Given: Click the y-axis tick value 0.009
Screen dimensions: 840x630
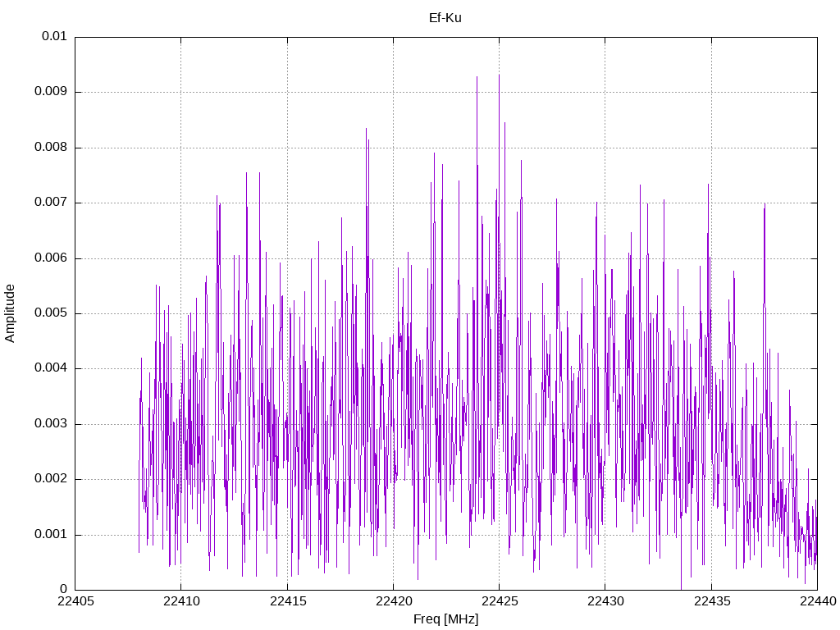Looking at the screenshot, I should coord(51,91).
